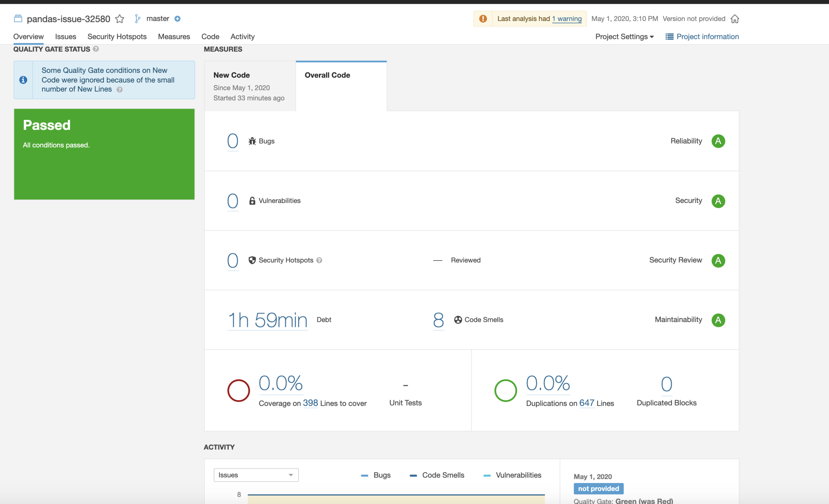Click help icon beside New Lines notice
The height and width of the screenshot is (504, 829).
pos(119,90)
